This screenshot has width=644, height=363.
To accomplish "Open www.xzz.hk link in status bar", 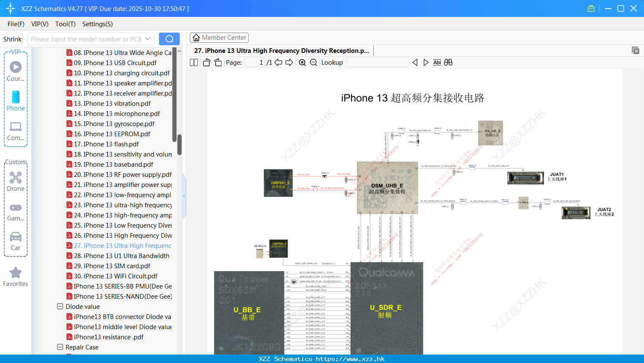I will [350, 359].
